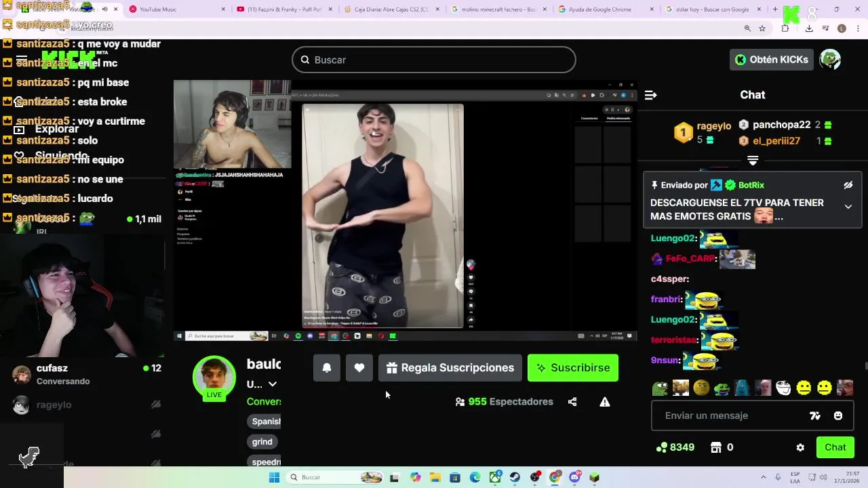Insert the blue monster quick emote
The image size is (868, 488).
tap(742, 388)
